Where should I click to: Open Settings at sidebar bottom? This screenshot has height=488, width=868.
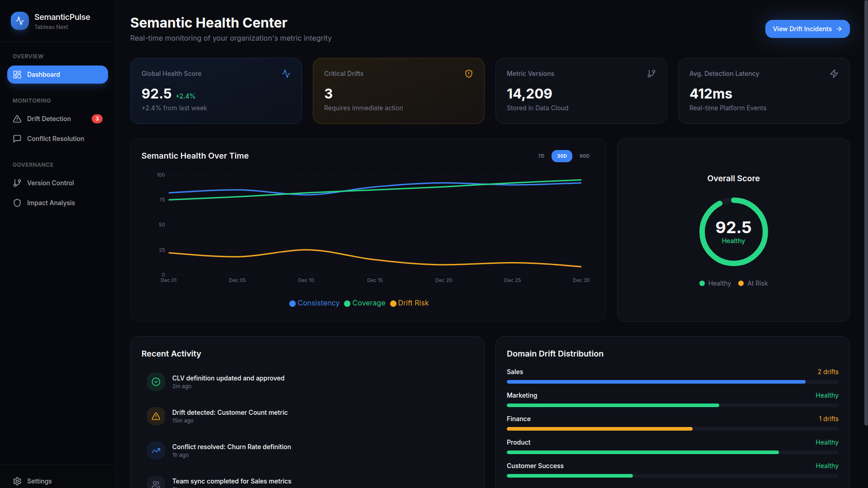coord(39,481)
